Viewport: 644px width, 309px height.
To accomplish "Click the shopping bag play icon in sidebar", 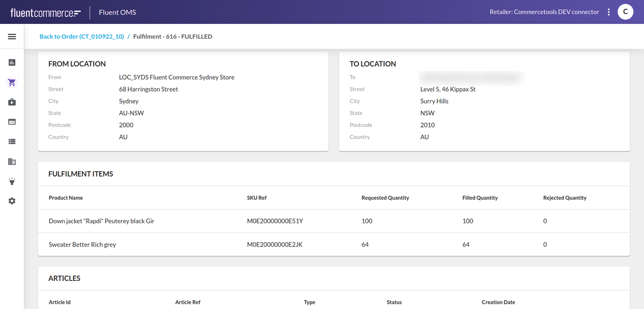I will point(12,102).
